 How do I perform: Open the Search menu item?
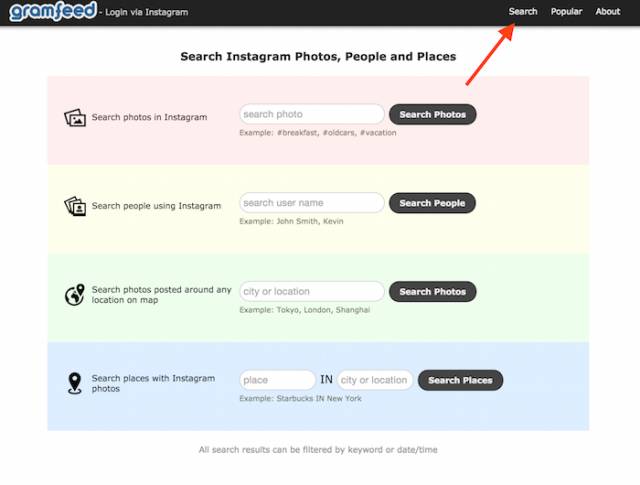coord(523,12)
